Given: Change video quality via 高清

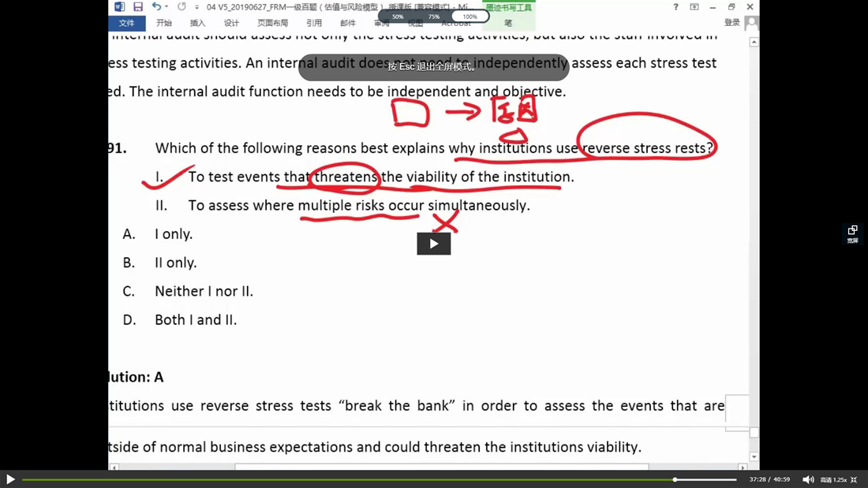Looking at the screenshot, I should [826, 479].
